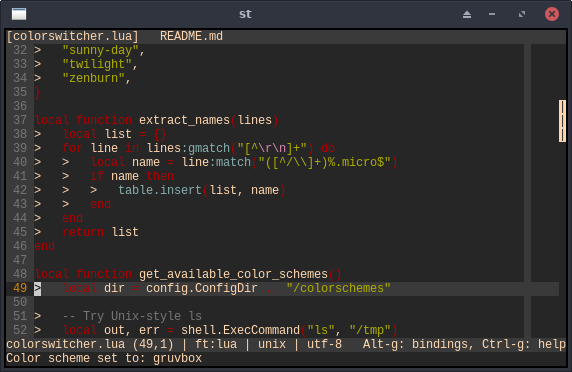Click the unix file format status indicator

[x=272, y=344]
